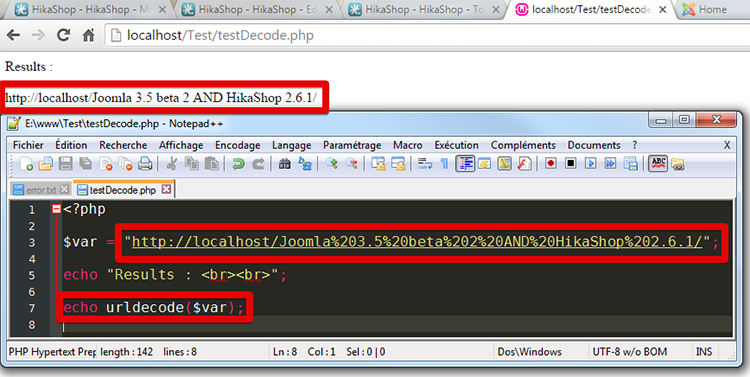Close the error.txt tab with its X
Screen dimensions: 750x377
tap(65, 189)
